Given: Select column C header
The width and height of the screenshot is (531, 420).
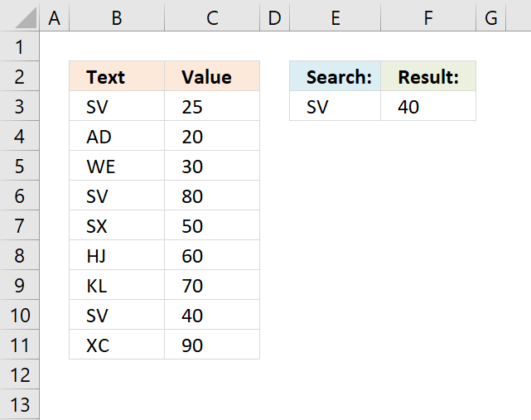Looking at the screenshot, I should (x=212, y=17).
